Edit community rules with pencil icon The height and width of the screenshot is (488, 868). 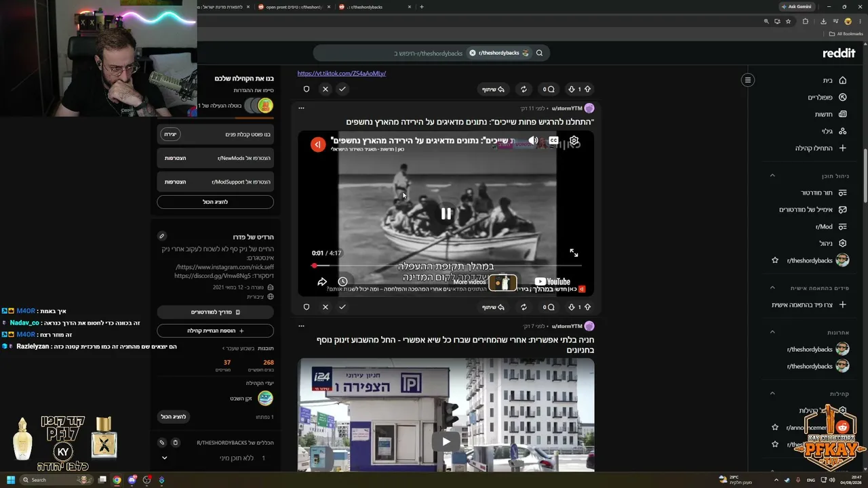(162, 443)
